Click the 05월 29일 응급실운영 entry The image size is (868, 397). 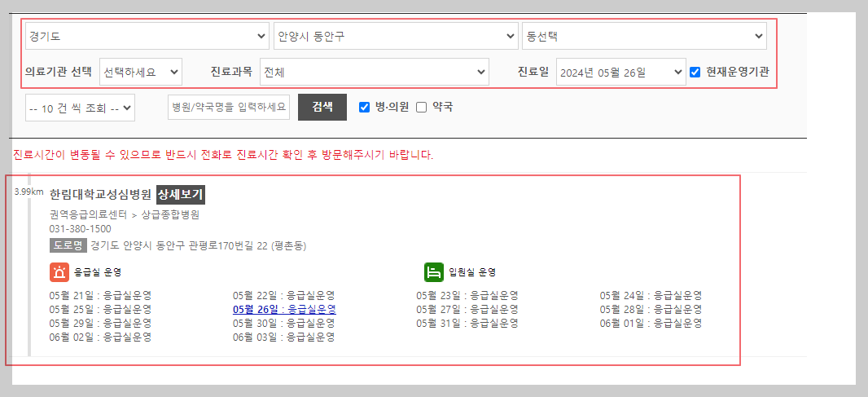pos(100,324)
